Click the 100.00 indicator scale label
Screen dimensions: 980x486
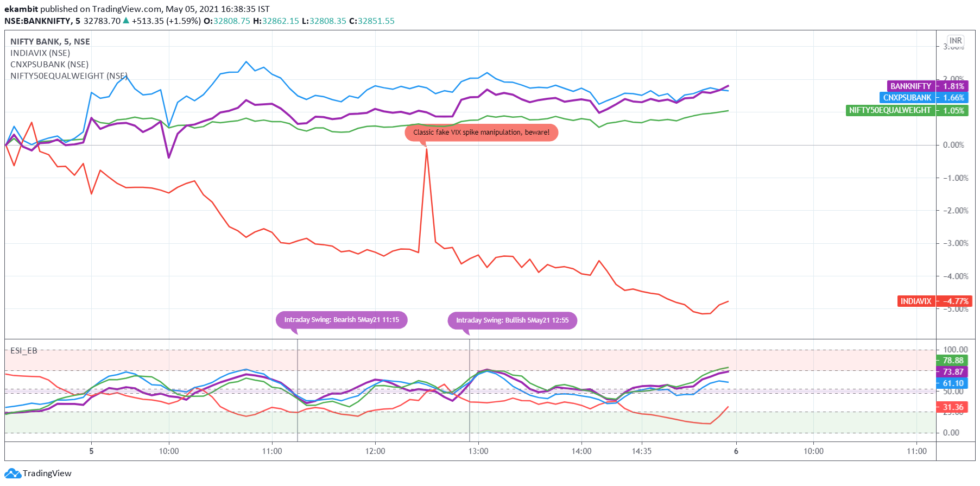pos(956,350)
